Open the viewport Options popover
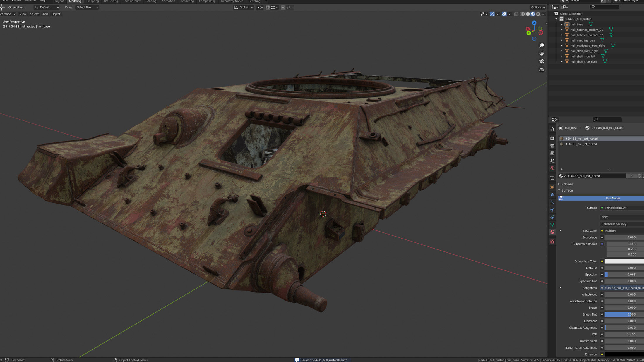 (538, 7)
